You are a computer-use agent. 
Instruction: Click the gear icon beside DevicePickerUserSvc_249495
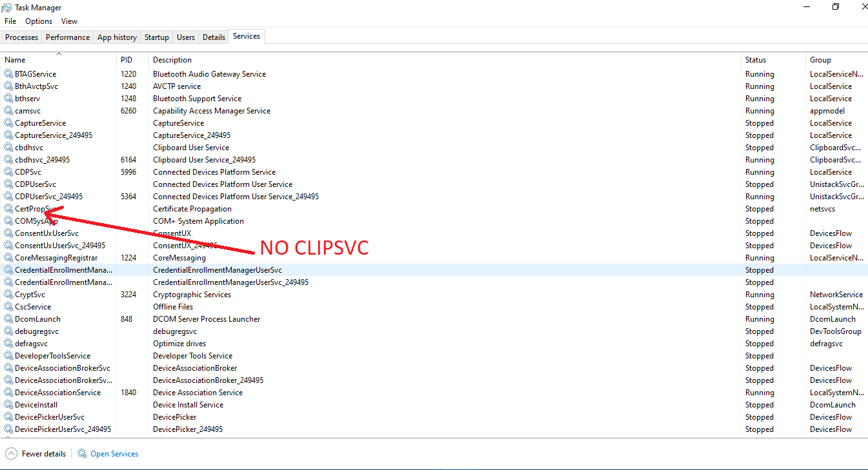8,429
